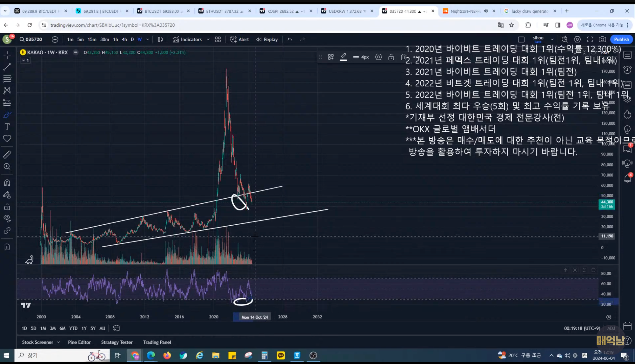Open quick search icon

pos(565,39)
